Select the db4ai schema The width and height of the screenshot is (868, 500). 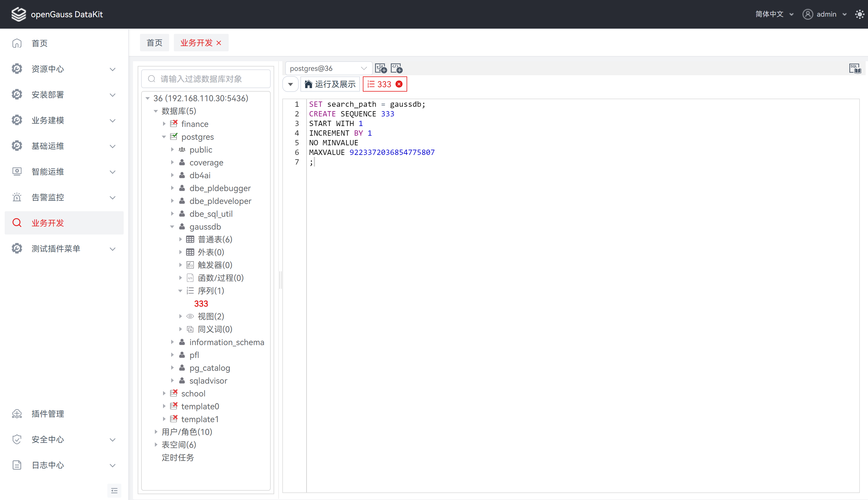[200, 176]
